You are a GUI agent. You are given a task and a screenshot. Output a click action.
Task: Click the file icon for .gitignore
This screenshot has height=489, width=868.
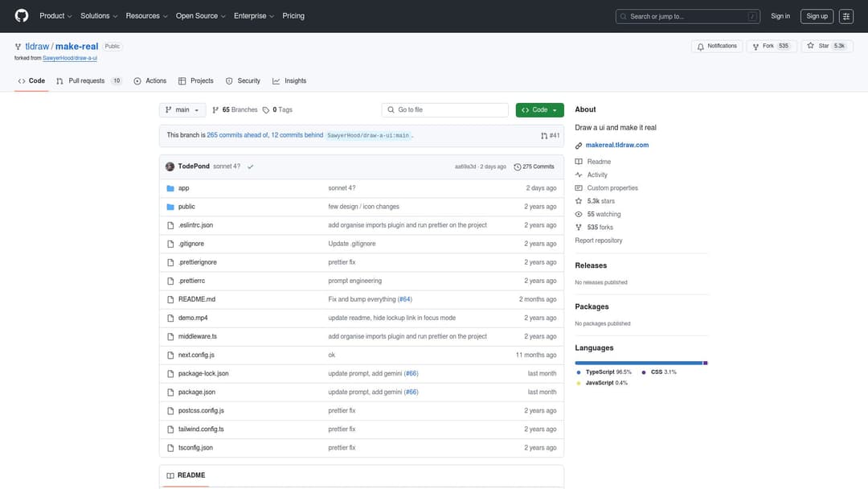pyautogui.click(x=170, y=244)
